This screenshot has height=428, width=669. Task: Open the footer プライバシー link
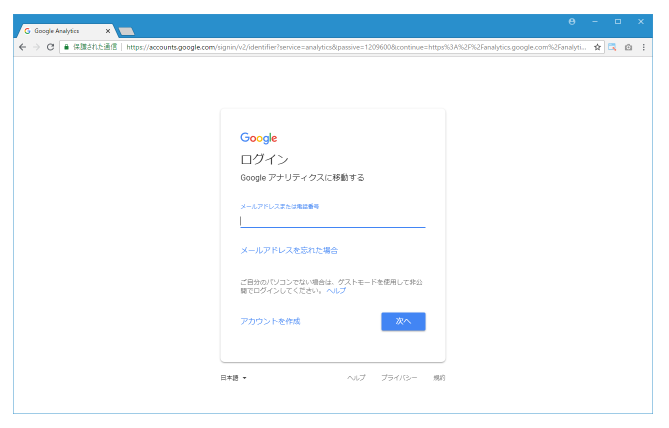[x=399, y=378]
